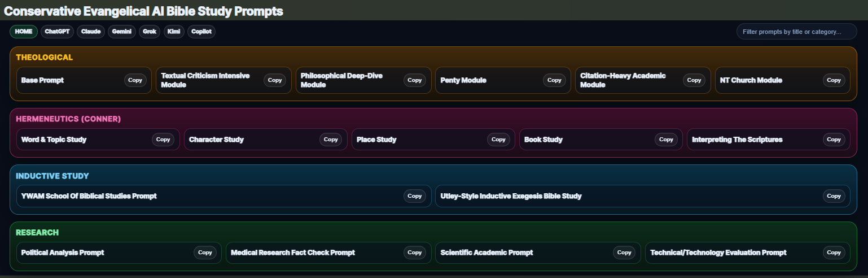Copy the Word & Topic Study prompt
This screenshot has width=868, height=278.
click(x=163, y=140)
